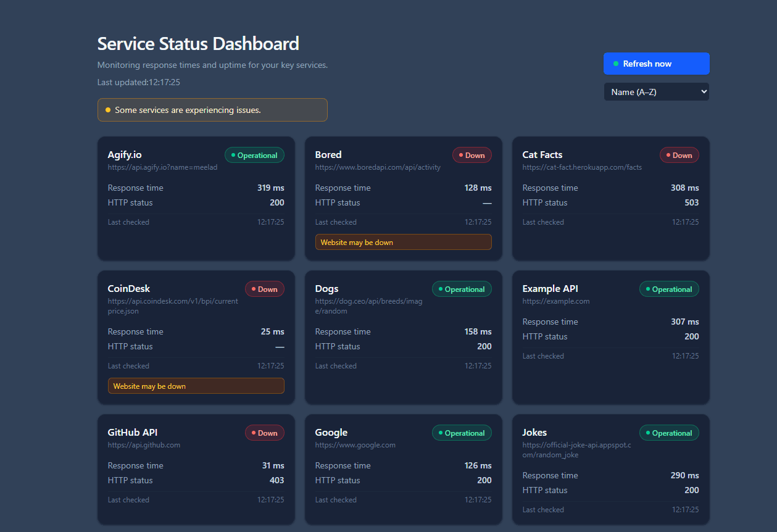Click the Down badge on Cat Facts card

[679, 156]
